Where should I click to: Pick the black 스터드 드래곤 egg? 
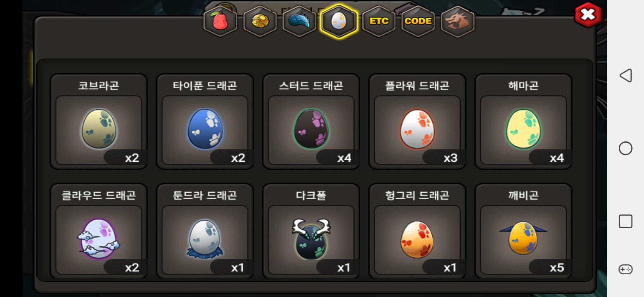tap(311, 121)
